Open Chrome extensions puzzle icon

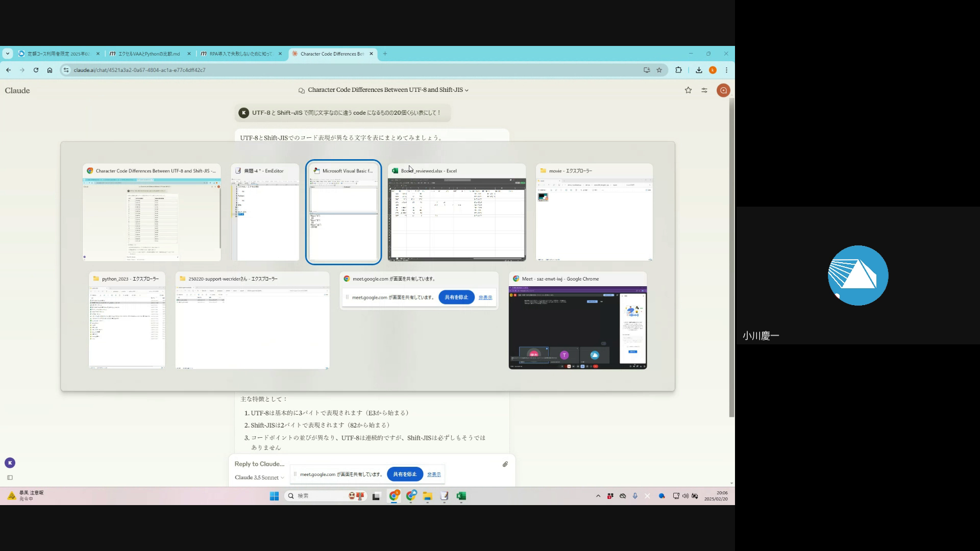678,70
